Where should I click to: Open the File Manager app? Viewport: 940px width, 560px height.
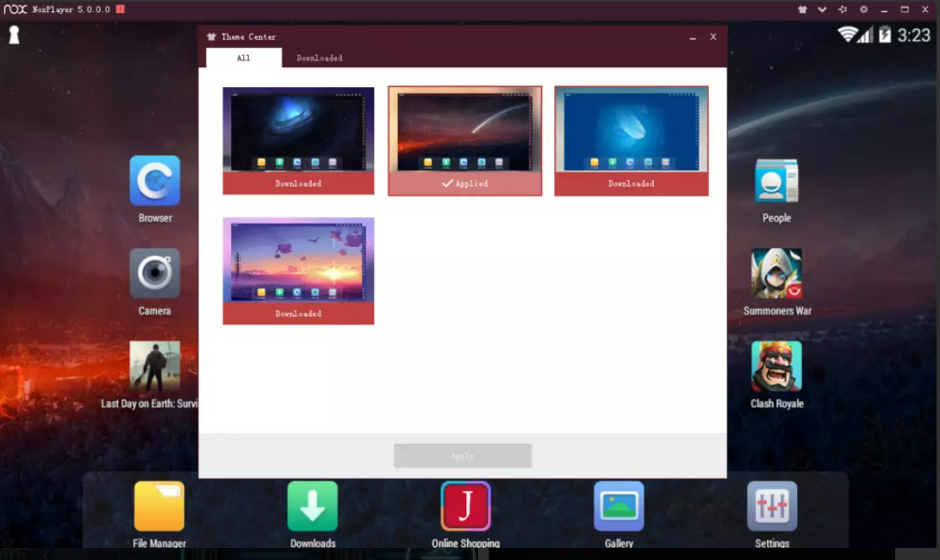coord(159,507)
